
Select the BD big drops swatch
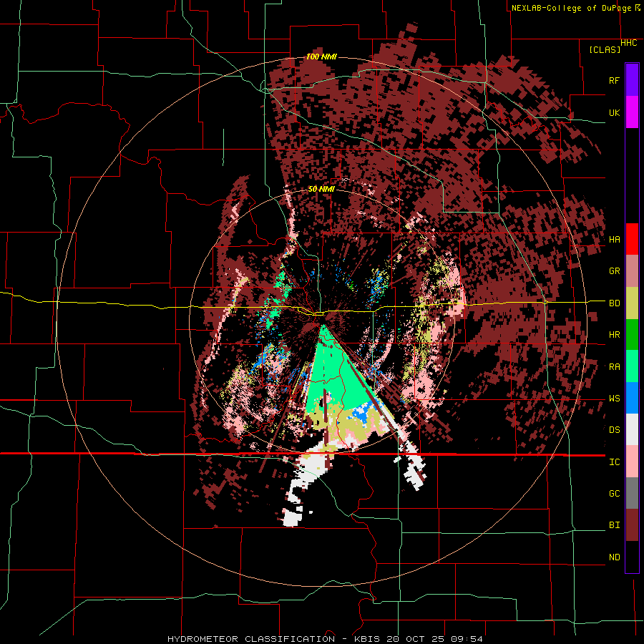(632, 303)
